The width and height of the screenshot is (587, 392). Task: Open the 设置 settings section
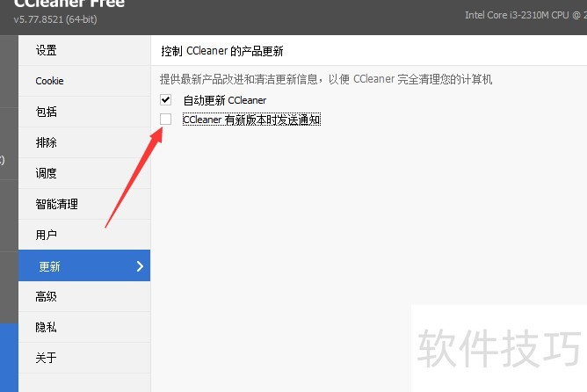[x=84, y=51]
